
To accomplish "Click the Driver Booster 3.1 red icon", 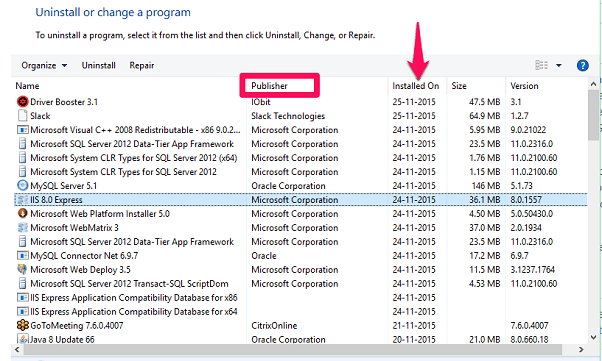I will coord(23,101).
